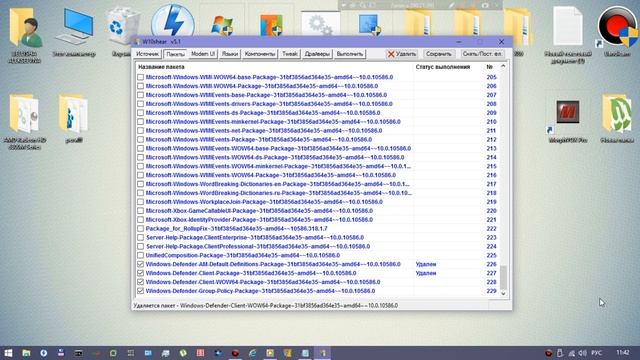Select the WMIEvents-minkernel-Package row 210 name
Image resolution: width=640 pixels, height=360 pixels.
pyautogui.click(x=273, y=122)
